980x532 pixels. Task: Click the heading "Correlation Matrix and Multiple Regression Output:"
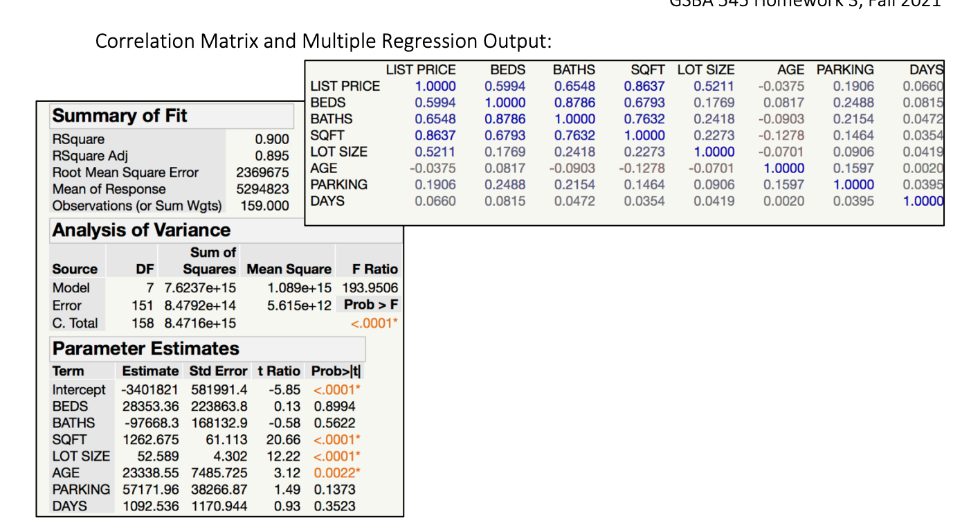pos(323,41)
